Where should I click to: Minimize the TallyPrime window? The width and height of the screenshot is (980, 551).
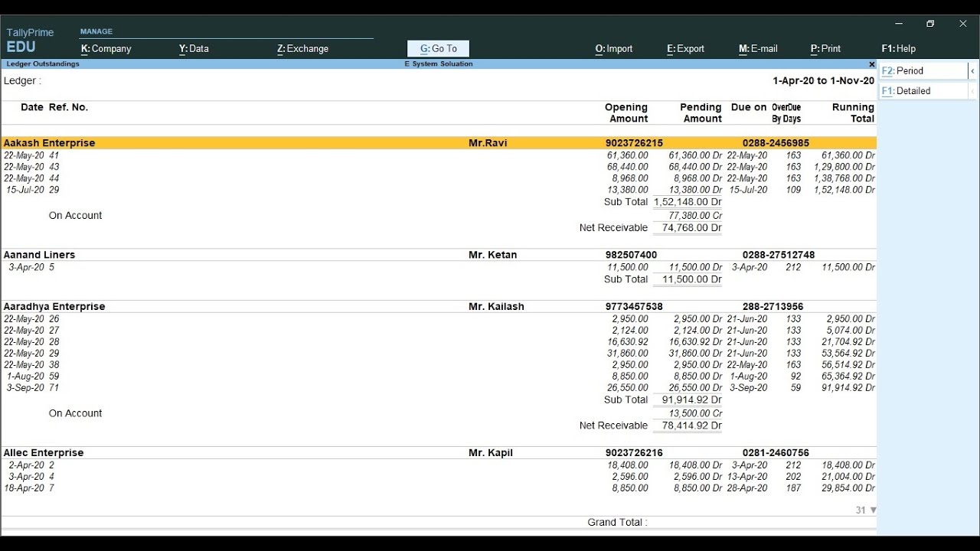click(x=899, y=24)
